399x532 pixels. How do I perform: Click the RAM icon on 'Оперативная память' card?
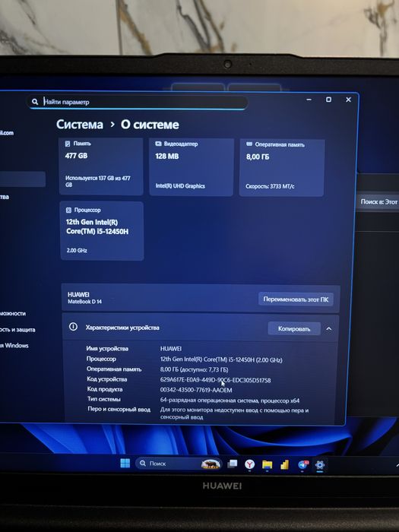point(249,144)
